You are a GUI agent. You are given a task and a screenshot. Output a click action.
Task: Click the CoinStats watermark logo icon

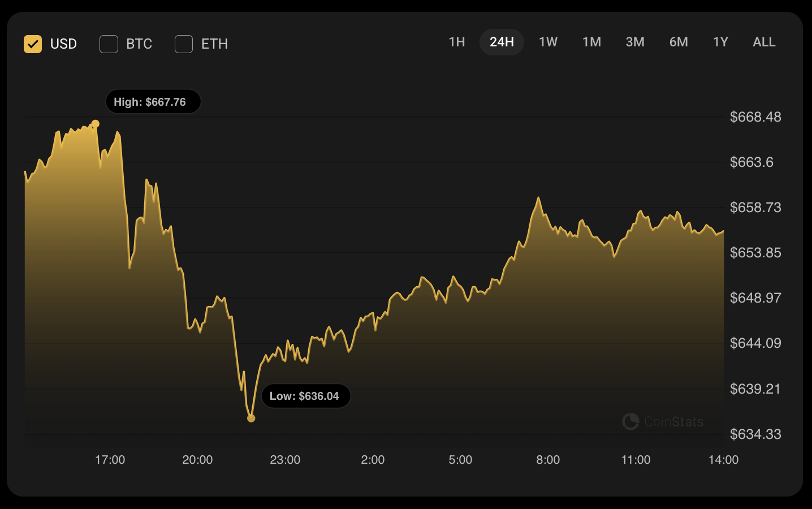(630, 421)
